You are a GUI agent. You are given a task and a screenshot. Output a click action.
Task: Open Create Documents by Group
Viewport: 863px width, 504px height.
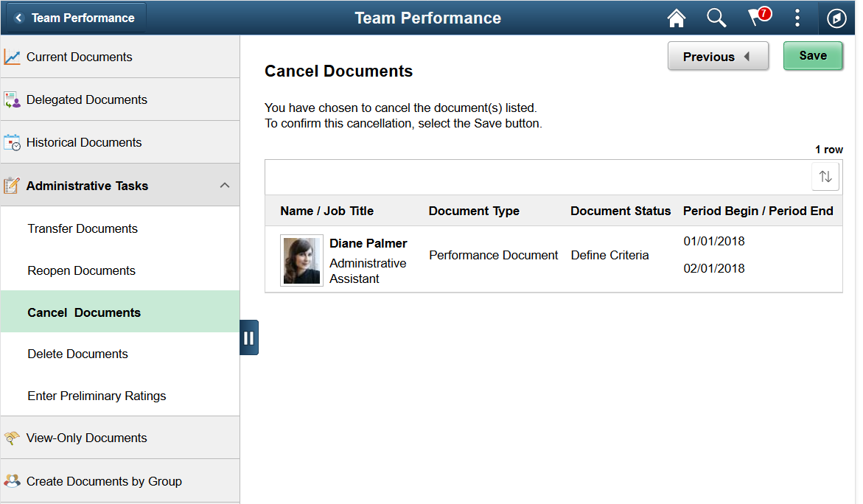point(120,481)
